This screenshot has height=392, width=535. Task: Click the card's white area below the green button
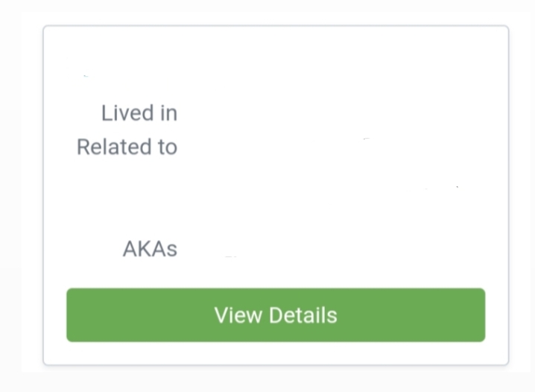276,353
